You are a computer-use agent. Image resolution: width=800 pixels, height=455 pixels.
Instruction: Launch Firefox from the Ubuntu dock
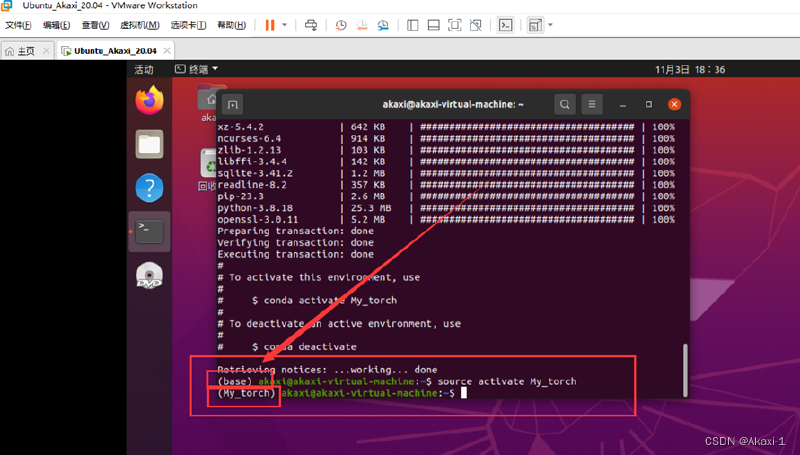[149, 100]
